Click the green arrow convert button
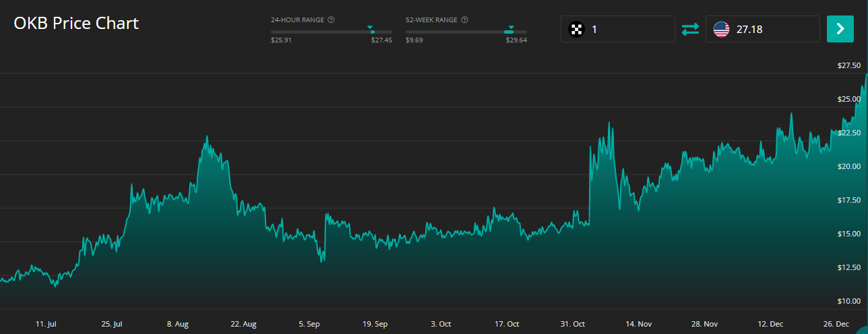The image size is (868, 334). (x=840, y=29)
